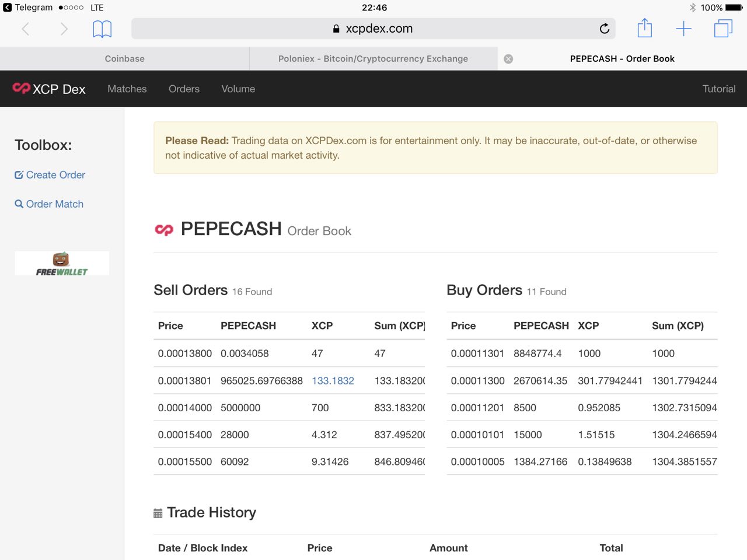
Task: Open the Order Match link
Action: click(55, 204)
